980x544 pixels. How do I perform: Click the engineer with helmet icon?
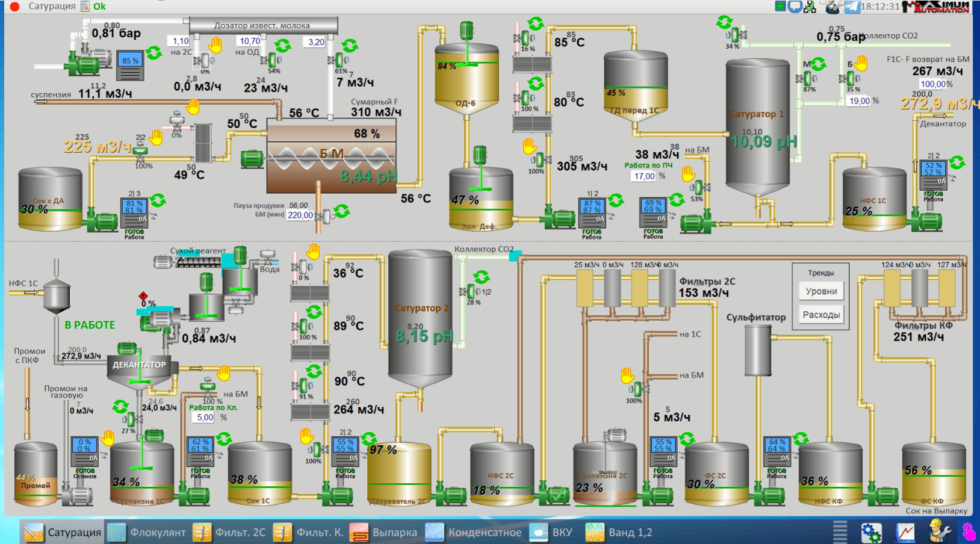[939, 531]
